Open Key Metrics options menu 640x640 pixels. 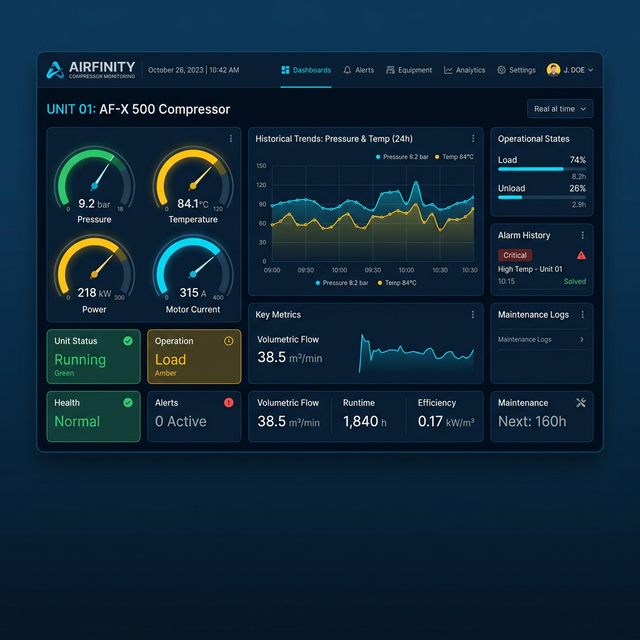(x=473, y=314)
